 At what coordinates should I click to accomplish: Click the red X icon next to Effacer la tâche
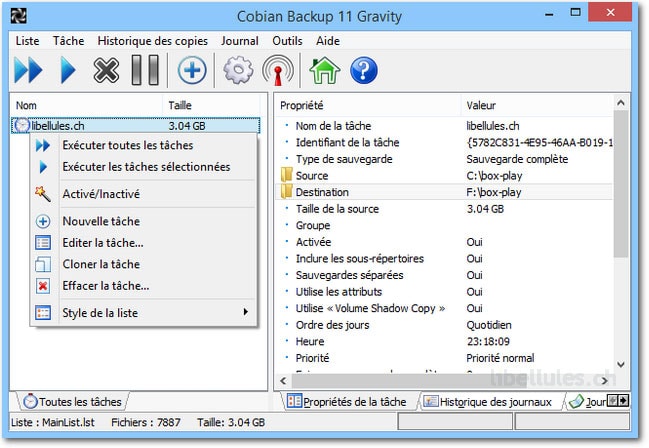43,286
